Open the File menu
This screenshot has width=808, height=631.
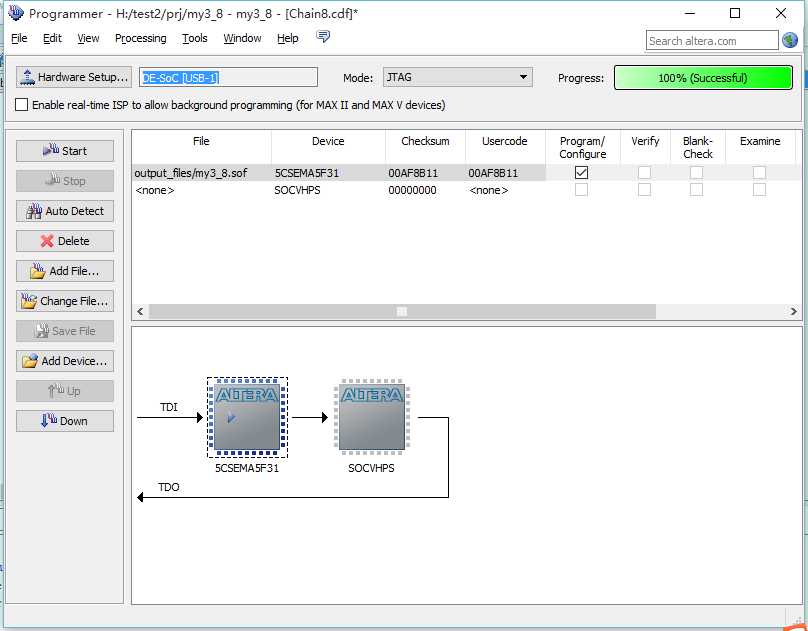pos(19,38)
